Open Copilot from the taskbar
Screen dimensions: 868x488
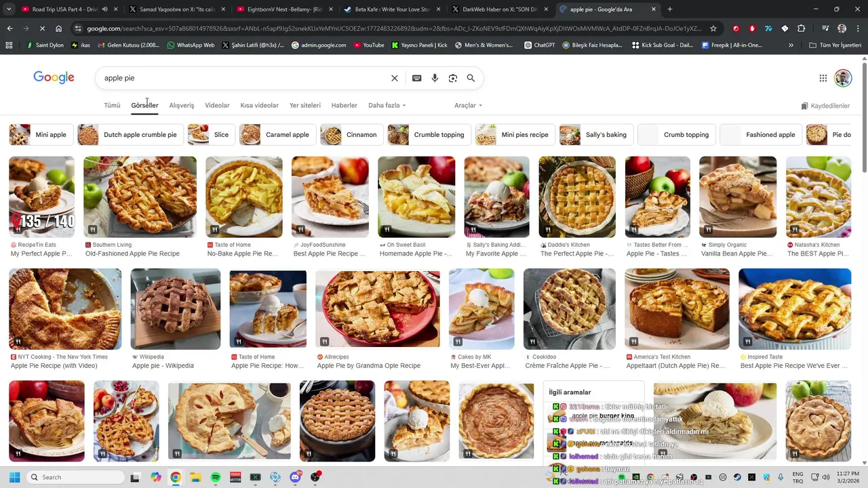coord(156,477)
